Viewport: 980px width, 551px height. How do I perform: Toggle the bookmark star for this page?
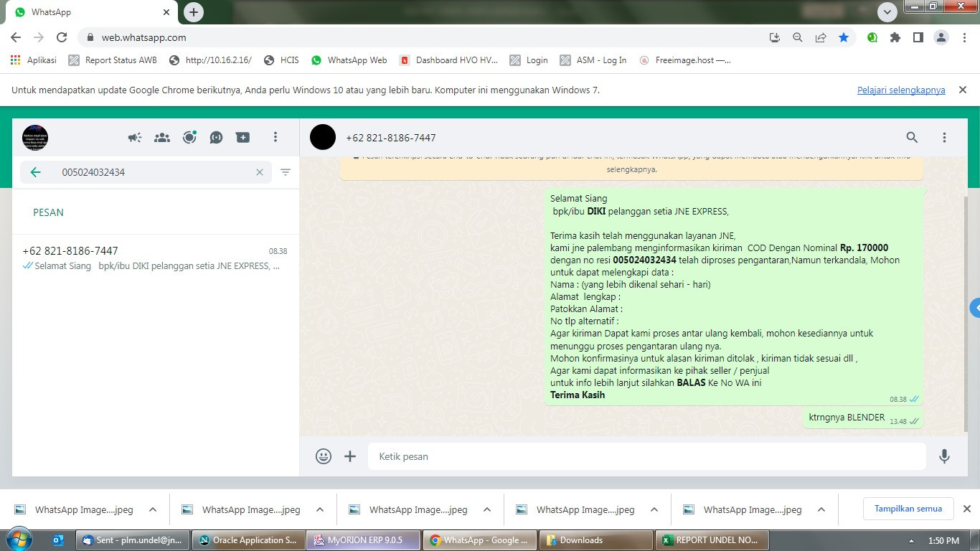click(844, 37)
